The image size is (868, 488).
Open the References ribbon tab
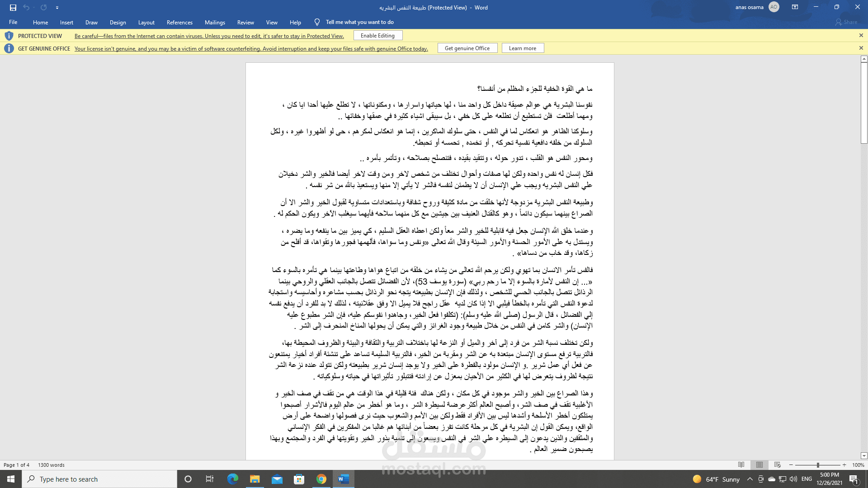tap(179, 22)
